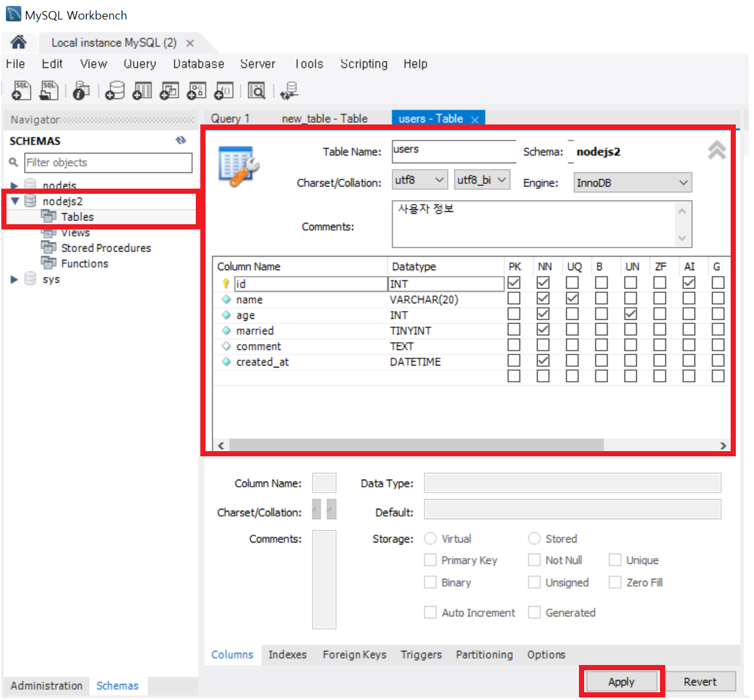Search table data toolbar icon

pos(256,90)
